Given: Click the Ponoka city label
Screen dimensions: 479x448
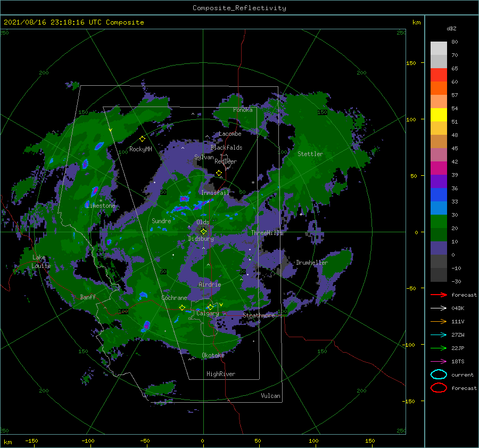Looking at the screenshot, I should 243,110.
